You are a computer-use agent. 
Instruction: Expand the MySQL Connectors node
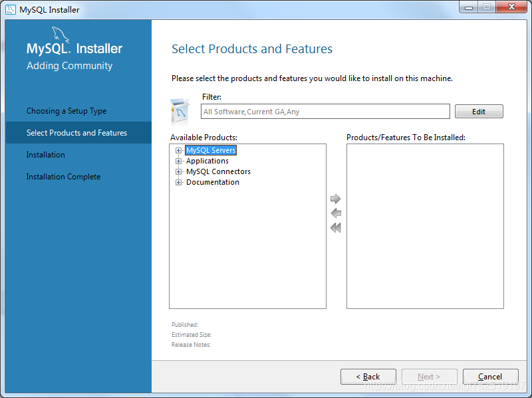pos(178,172)
